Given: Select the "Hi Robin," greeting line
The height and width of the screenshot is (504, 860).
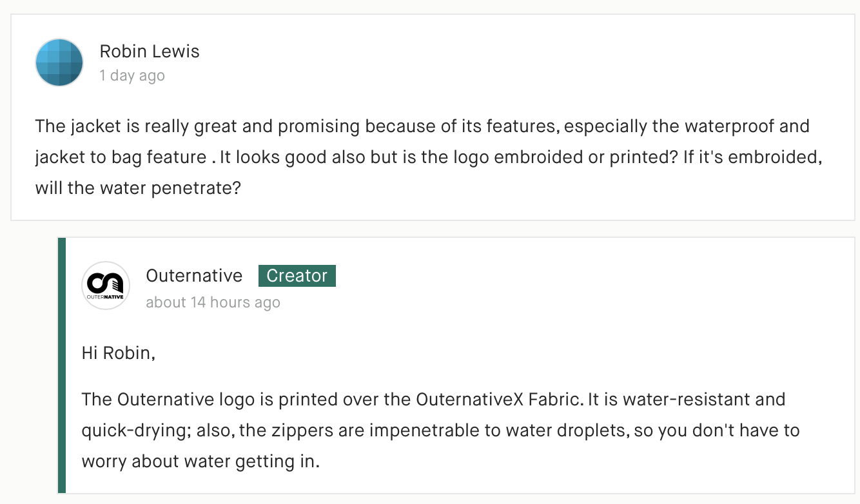Looking at the screenshot, I should click(119, 353).
